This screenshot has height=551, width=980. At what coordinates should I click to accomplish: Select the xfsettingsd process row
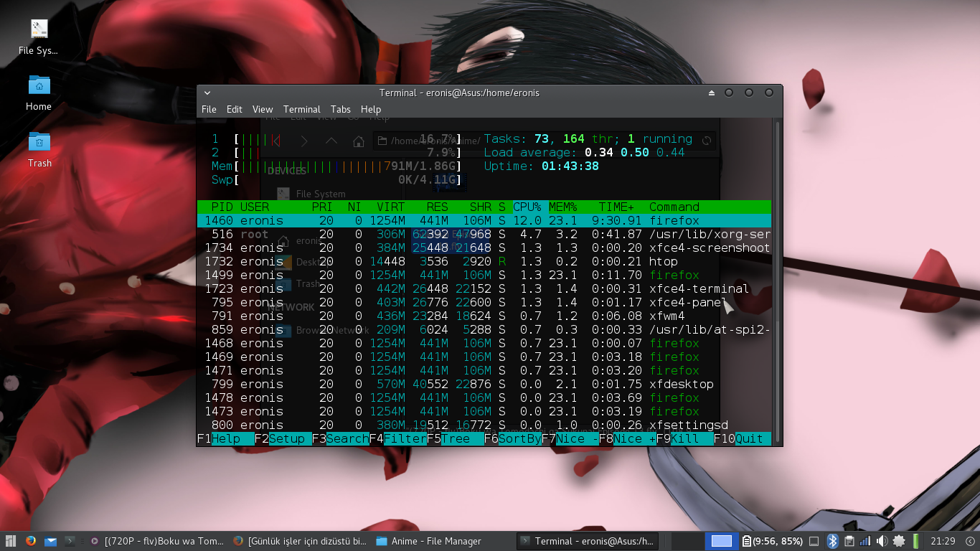coord(484,425)
